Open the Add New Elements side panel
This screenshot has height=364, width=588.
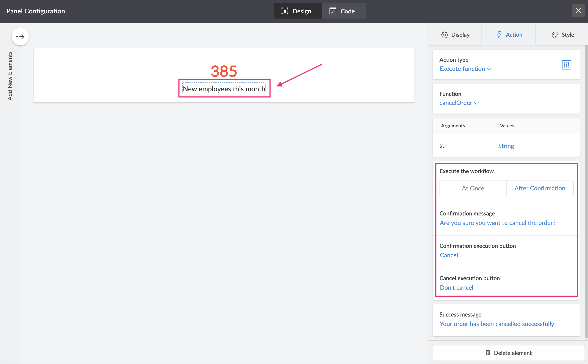10,76
